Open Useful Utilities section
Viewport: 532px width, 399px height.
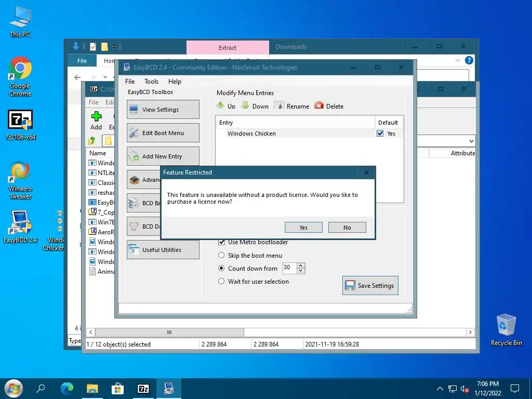pyautogui.click(x=163, y=250)
